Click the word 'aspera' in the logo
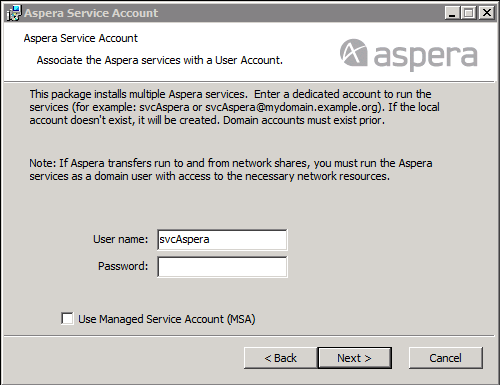This screenshot has height=385, width=500. (x=426, y=56)
